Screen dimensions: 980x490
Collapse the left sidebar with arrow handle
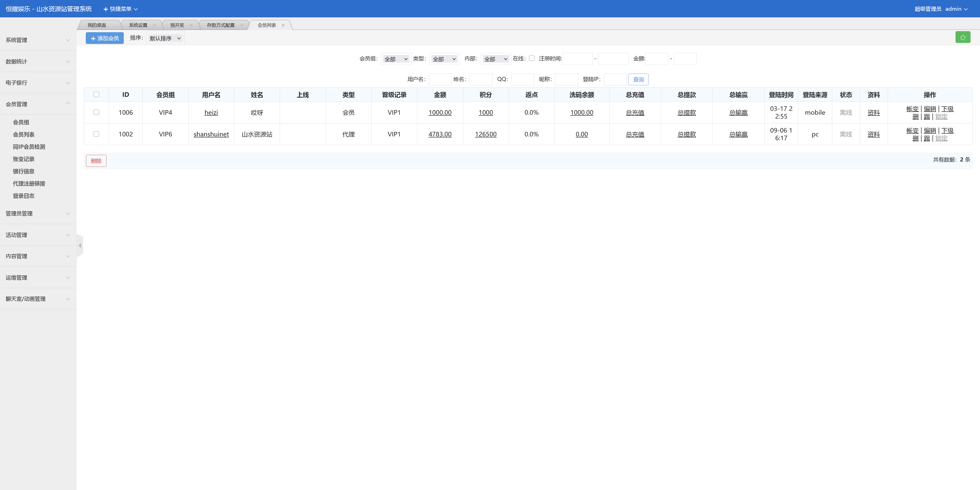pos(80,246)
